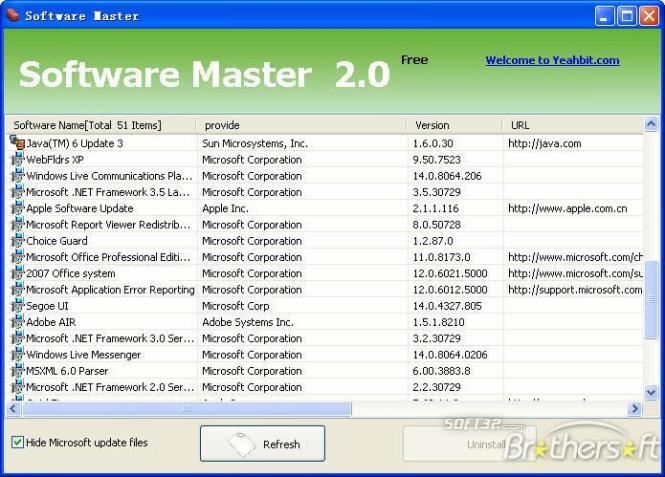Click the Java(TM) 6 Update 3 row icon
The height and width of the screenshot is (477, 665).
[x=17, y=142]
